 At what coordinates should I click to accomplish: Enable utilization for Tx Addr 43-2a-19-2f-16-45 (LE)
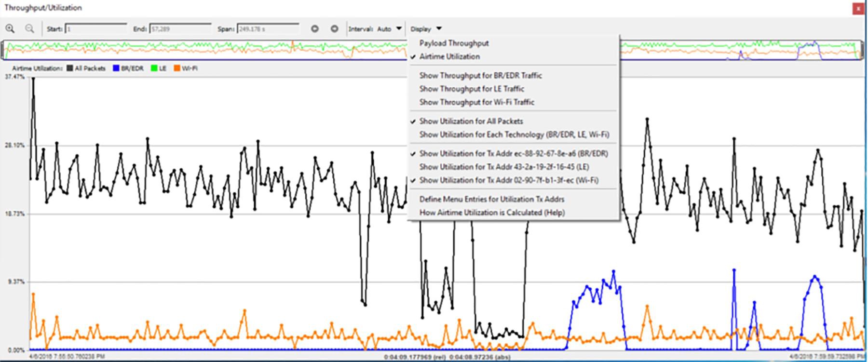coord(513,167)
